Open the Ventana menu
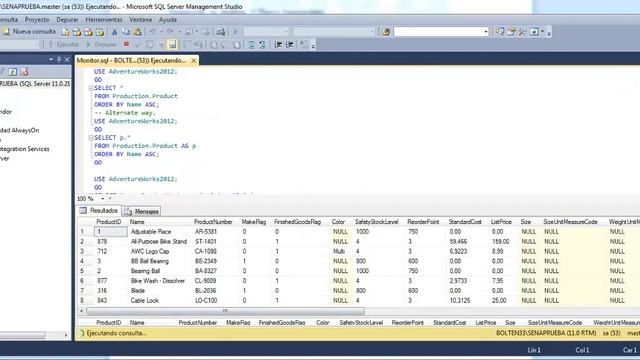Screen dimensions: 640x360 (x=140, y=20)
